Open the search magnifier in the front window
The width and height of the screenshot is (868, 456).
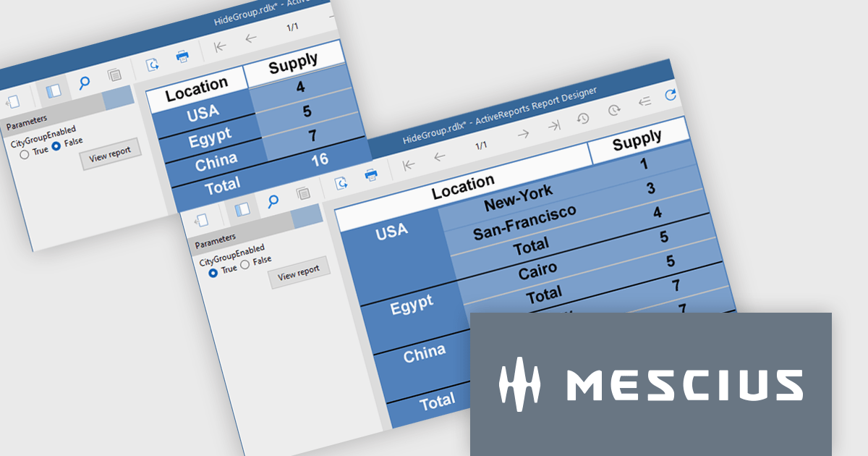273,201
